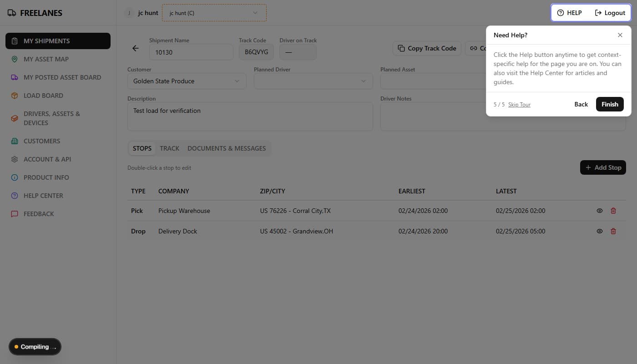The image size is (637, 364).
Task: Click the Shipment Name field containing 10130
Action: click(191, 52)
